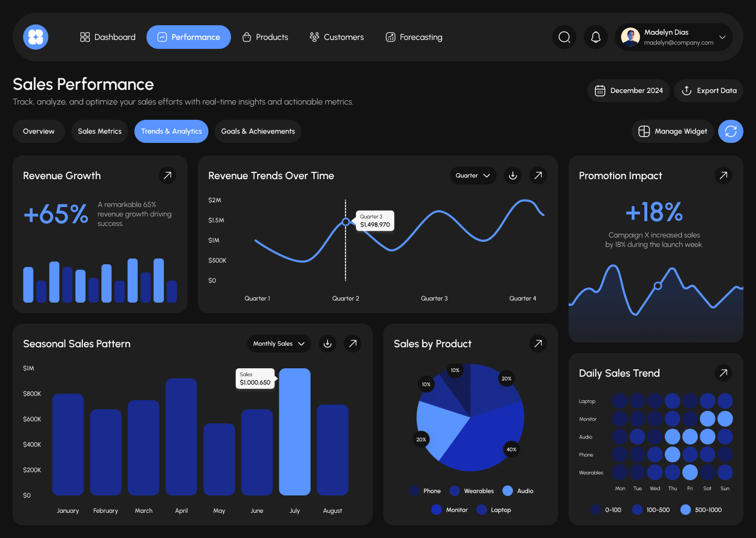Viewport: 756px width, 538px height.
Task: Open the search icon in top bar
Action: (x=564, y=37)
